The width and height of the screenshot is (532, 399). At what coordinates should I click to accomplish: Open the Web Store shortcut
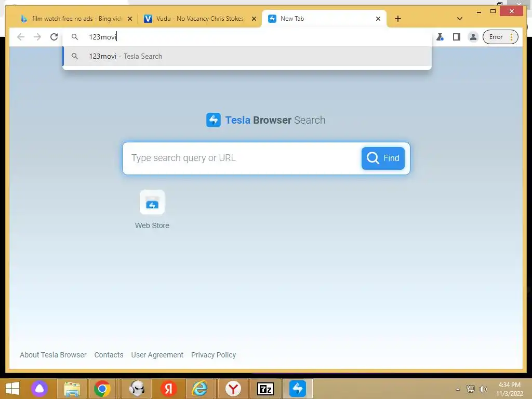point(152,209)
